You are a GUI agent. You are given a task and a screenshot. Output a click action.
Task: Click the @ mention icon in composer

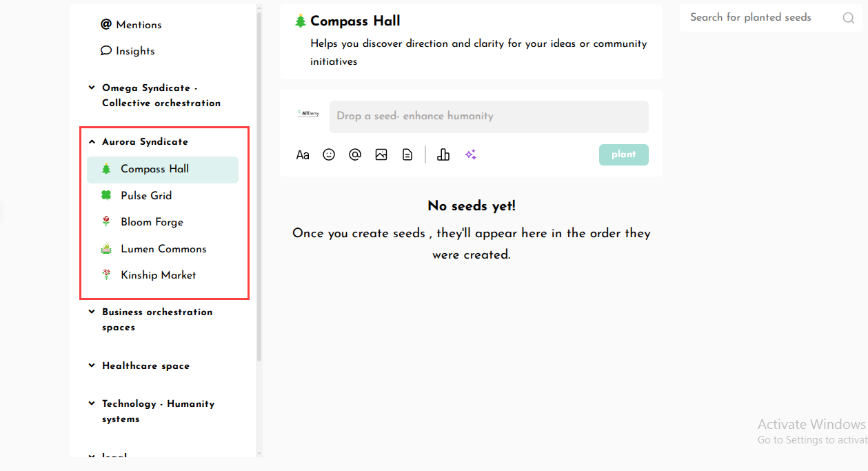(355, 155)
